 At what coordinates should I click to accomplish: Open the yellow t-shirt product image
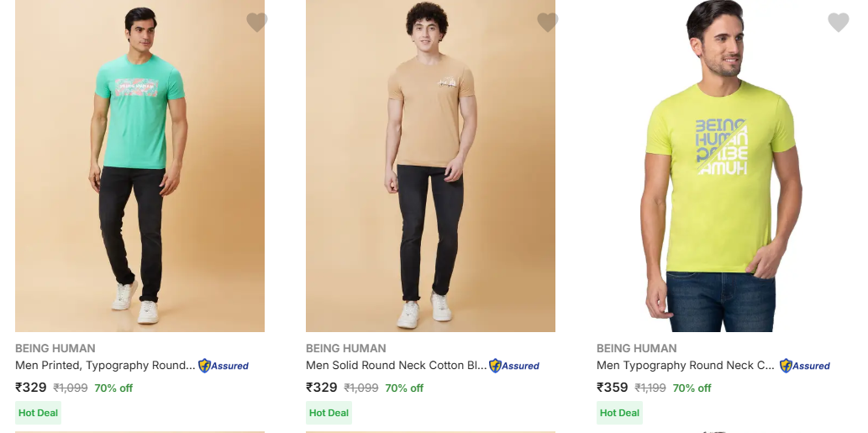click(x=721, y=168)
